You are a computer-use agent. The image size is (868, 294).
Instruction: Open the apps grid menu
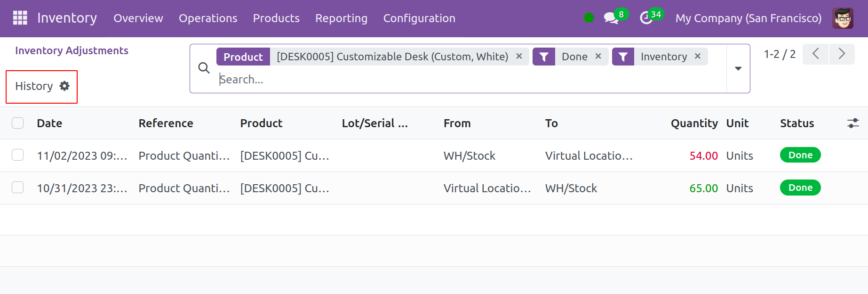click(x=20, y=18)
